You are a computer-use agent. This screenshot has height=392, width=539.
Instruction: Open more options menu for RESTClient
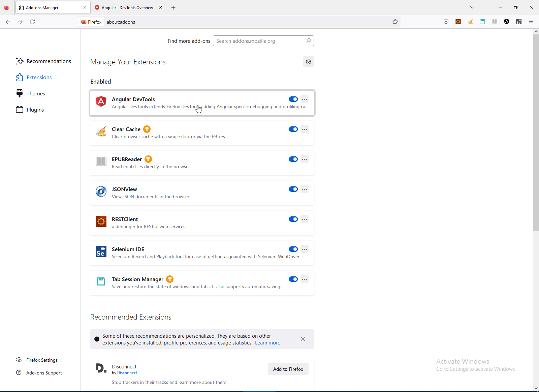[x=305, y=219]
